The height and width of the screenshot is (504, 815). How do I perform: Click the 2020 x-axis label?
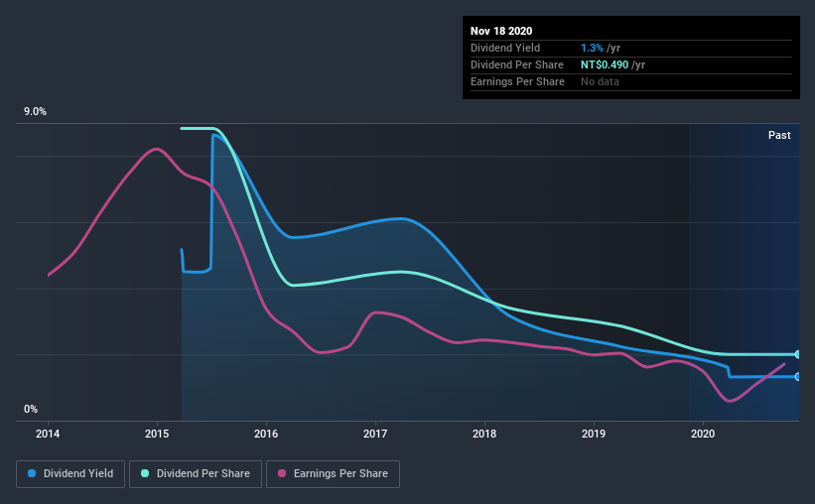pos(702,434)
